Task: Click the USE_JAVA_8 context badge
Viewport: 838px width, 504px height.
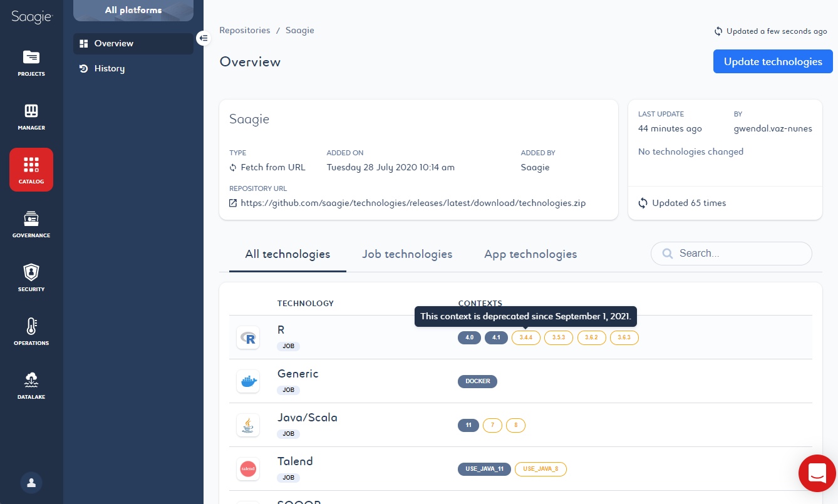Action: (x=541, y=469)
